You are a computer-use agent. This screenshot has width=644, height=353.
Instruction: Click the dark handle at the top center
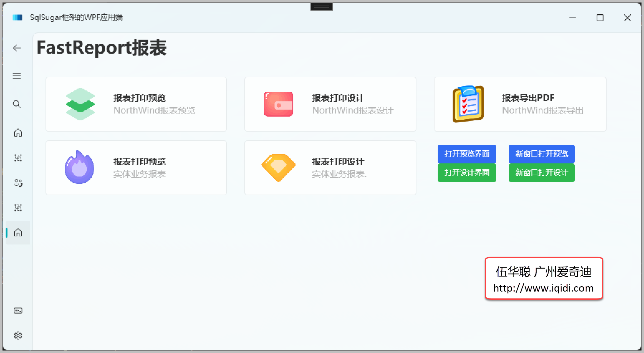(x=322, y=7)
